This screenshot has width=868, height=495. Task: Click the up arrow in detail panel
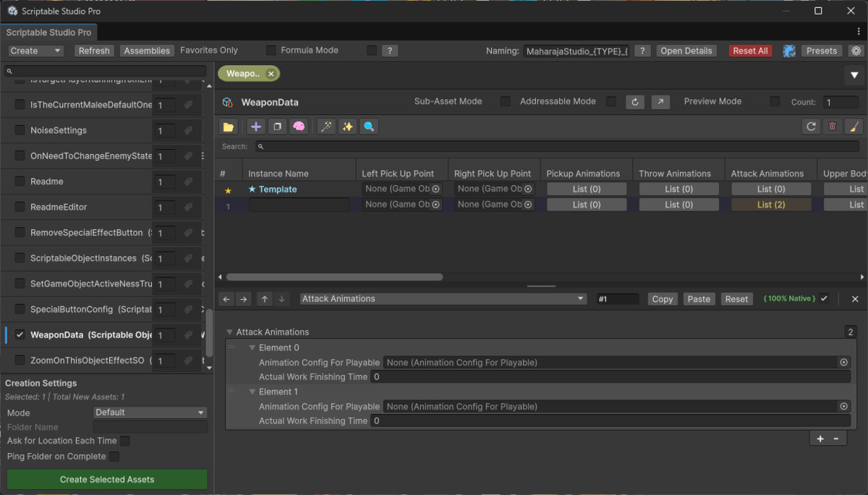pos(265,299)
